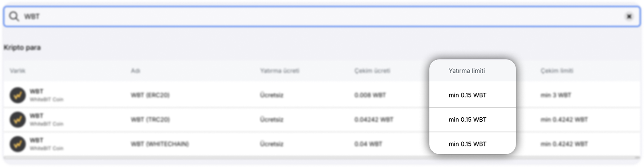This screenshot has width=644, height=167.
Task: Click WBT coin icon in ERC20 row
Action: (x=18, y=95)
